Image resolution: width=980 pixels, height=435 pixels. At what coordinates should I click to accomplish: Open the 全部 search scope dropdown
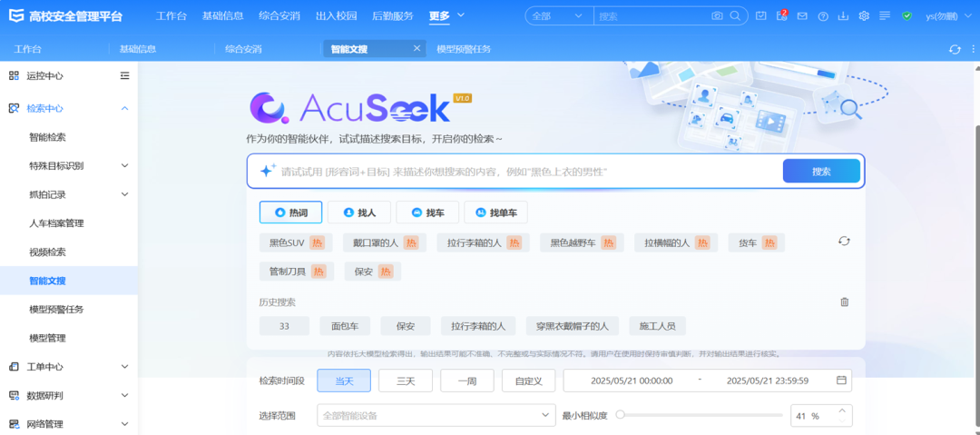[x=559, y=15]
